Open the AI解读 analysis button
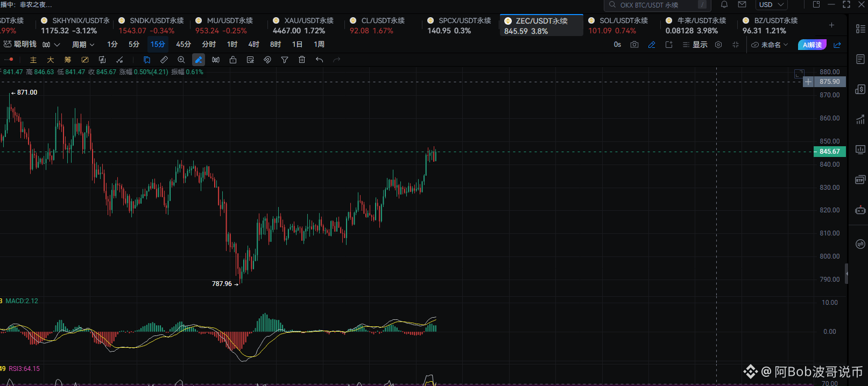The height and width of the screenshot is (386, 868). pos(812,45)
